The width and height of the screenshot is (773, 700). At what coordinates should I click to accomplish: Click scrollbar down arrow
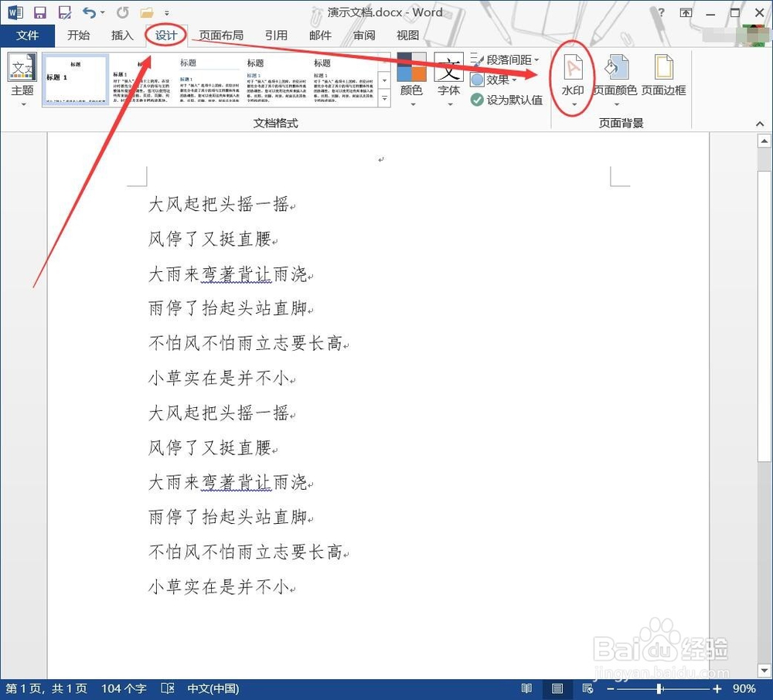pos(764,670)
